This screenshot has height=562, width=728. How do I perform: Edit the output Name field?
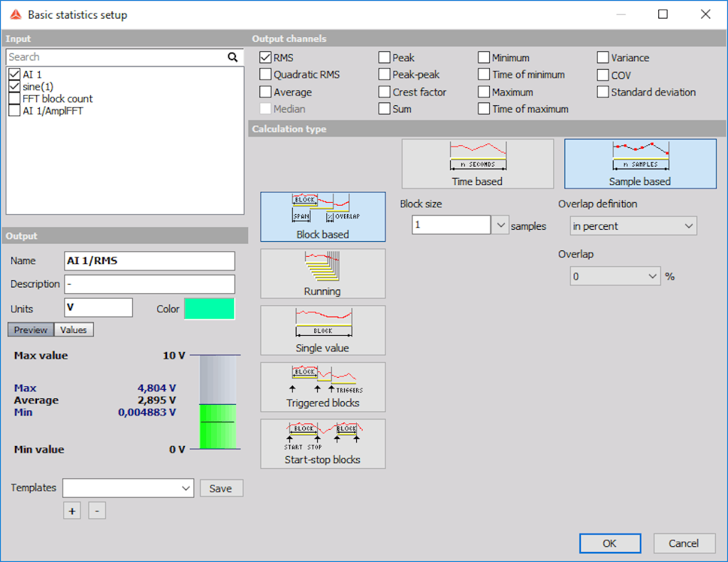(x=149, y=261)
